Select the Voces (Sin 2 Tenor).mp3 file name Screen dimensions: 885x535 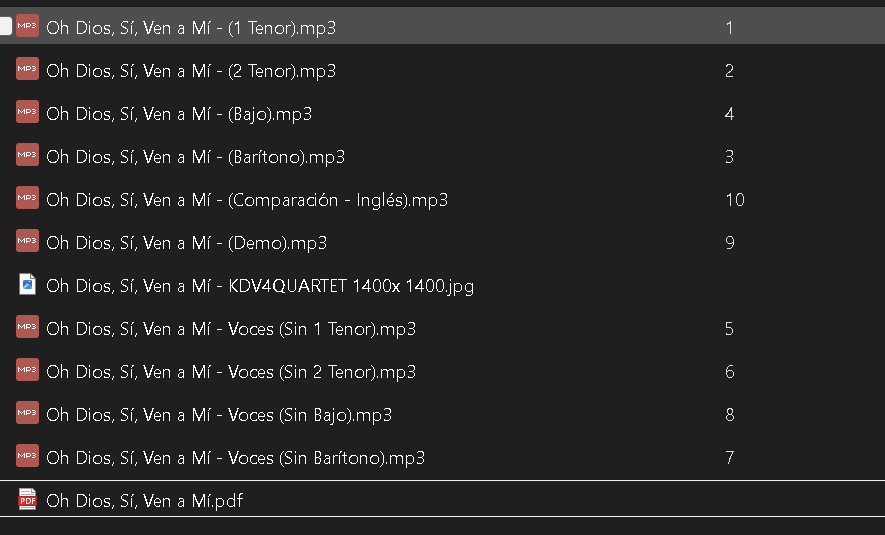(x=231, y=372)
